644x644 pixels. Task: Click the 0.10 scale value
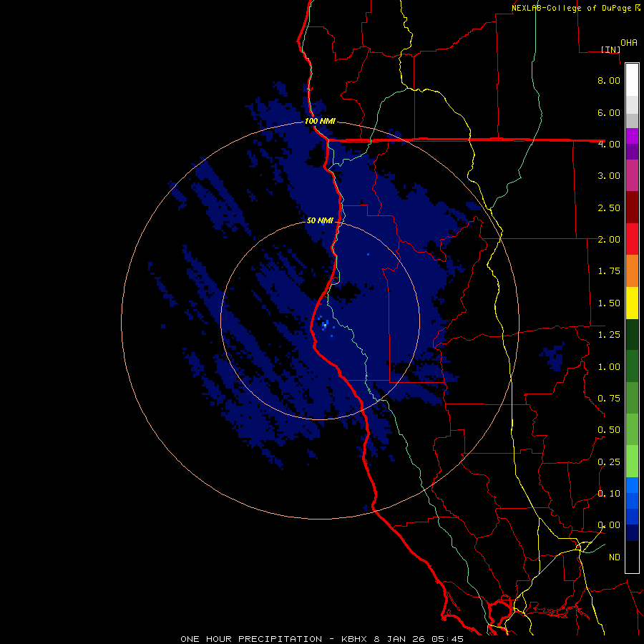coord(609,494)
